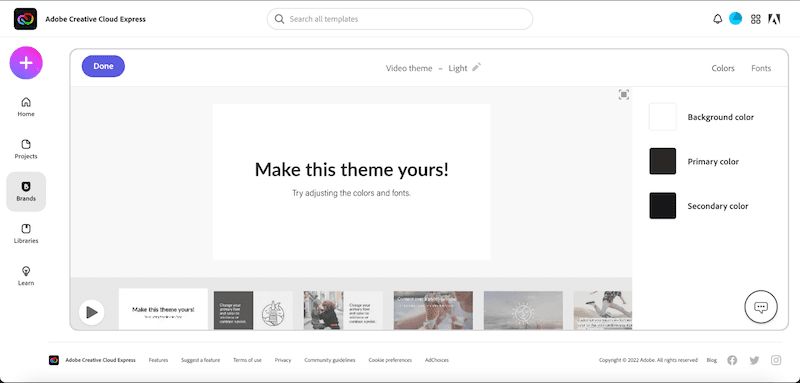
Task: Click the Search all templates field
Action: pos(400,19)
